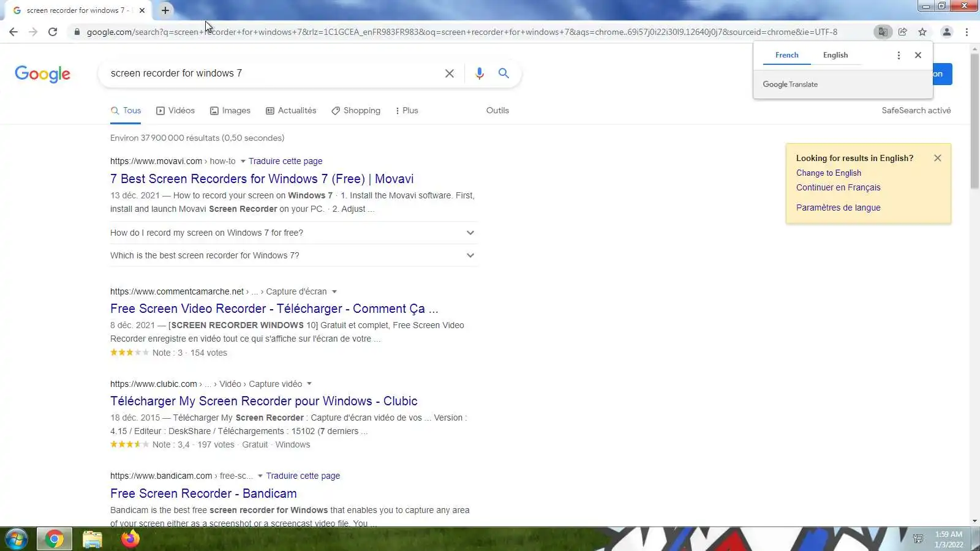Open dropdown arrow beside movavi.com URL

point(243,162)
